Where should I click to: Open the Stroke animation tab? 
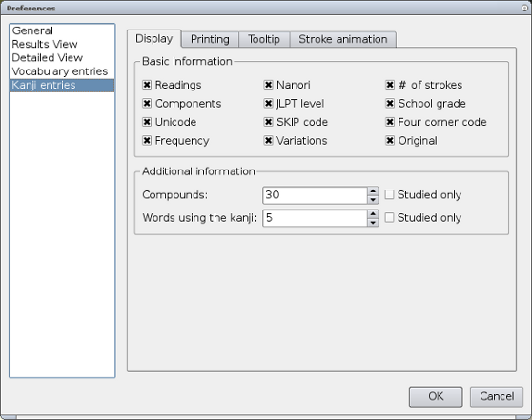point(342,39)
